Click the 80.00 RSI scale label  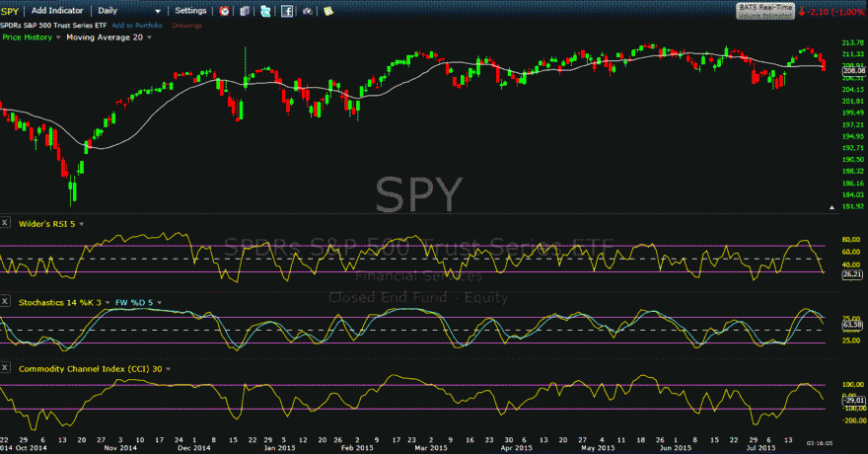tap(851, 240)
